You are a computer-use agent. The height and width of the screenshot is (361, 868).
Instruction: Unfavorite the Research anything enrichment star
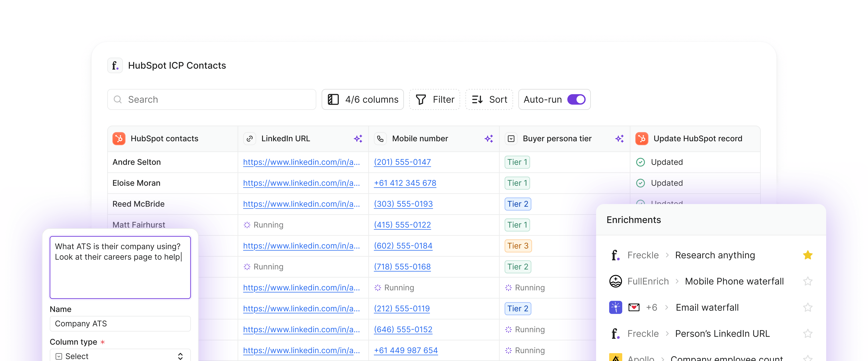[808, 255]
